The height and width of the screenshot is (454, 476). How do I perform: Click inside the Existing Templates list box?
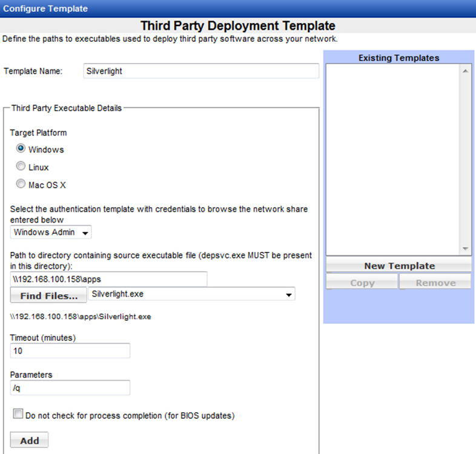tap(394, 157)
